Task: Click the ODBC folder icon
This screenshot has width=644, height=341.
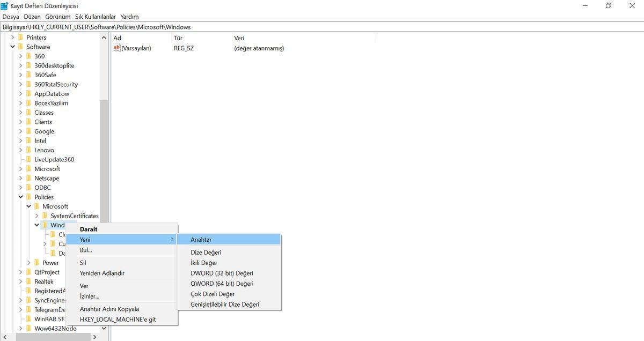Action: pos(29,188)
